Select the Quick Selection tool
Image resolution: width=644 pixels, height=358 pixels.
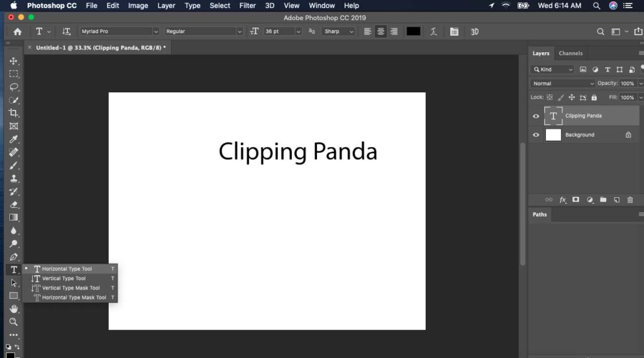14,100
